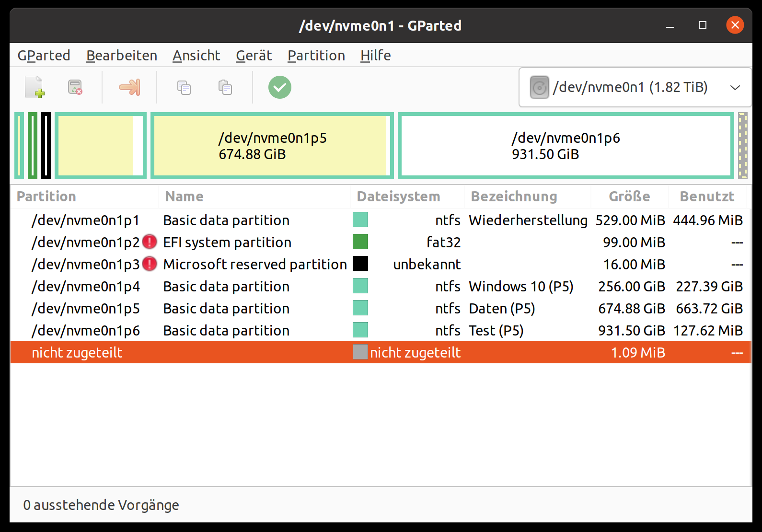Click the copy partition toolbar icon
This screenshot has height=532, width=762.
coord(184,87)
